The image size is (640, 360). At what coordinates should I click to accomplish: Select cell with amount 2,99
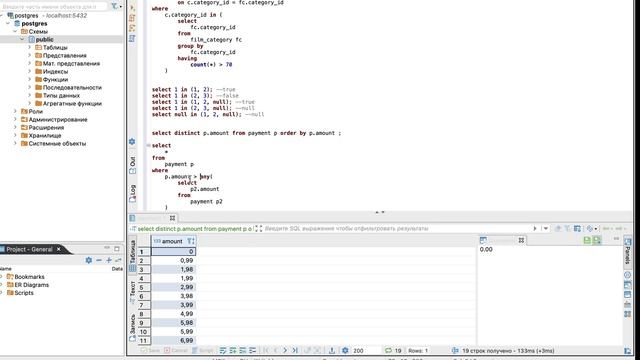click(173, 287)
